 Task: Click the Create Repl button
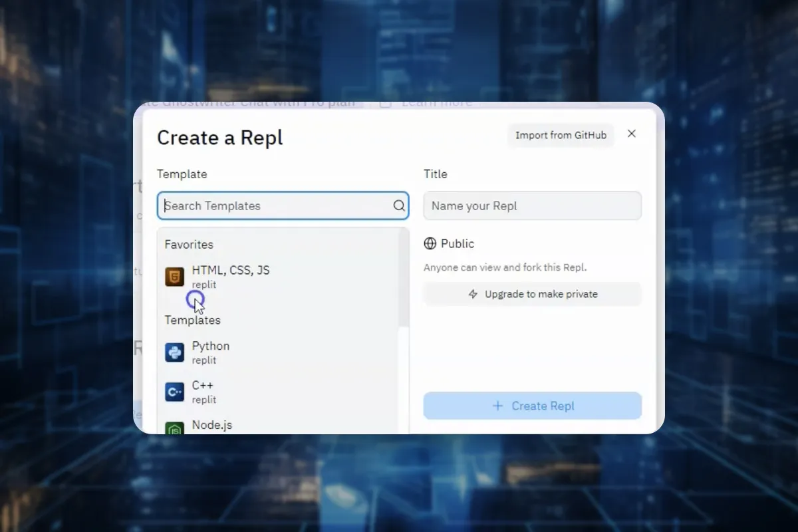[533, 406]
